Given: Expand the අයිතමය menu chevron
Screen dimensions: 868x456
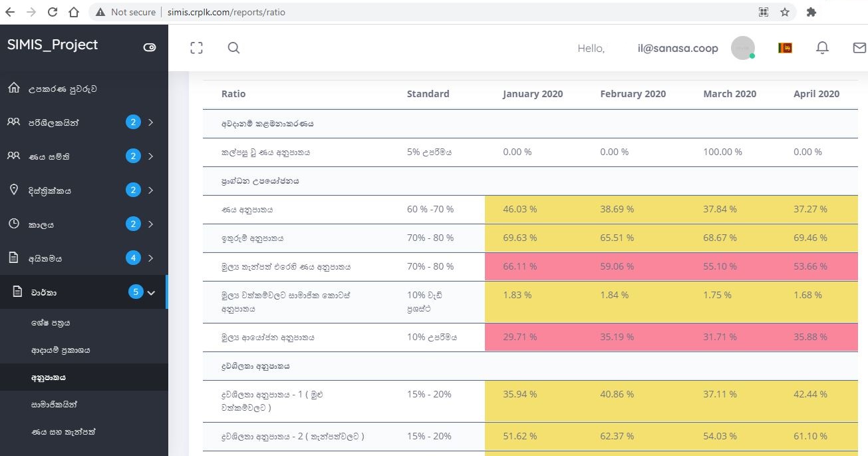Looking at the screenshot, I should point(151,258).
